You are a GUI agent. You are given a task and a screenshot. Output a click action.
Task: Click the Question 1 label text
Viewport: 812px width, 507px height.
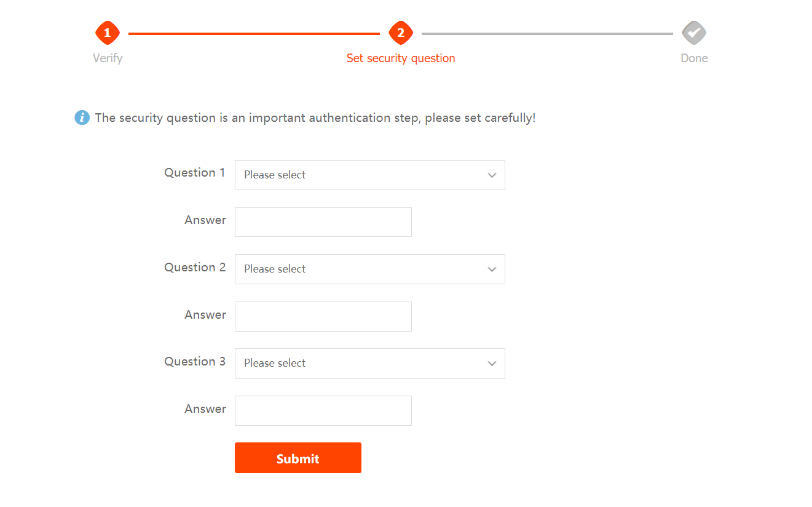click(195, 173)
